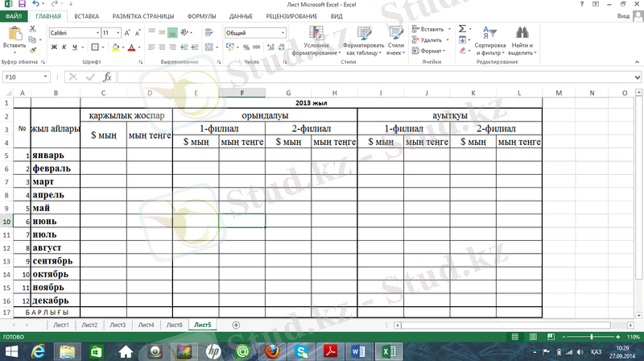Click the Format Painter brush icon
Image resolution: width=644 pixels, height=361 pixels.
coord(32,50)
